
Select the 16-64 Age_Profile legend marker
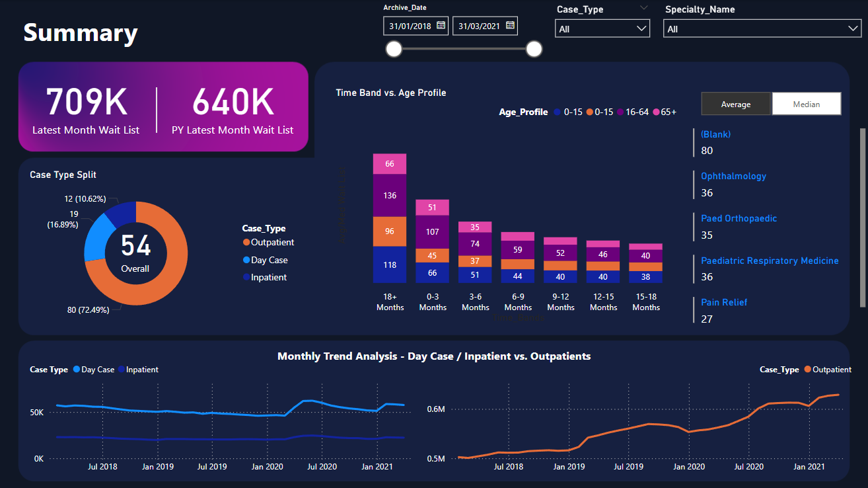621,112
